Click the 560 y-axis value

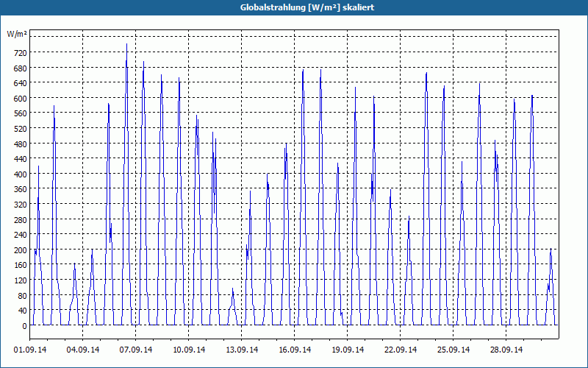coord(20,114)
